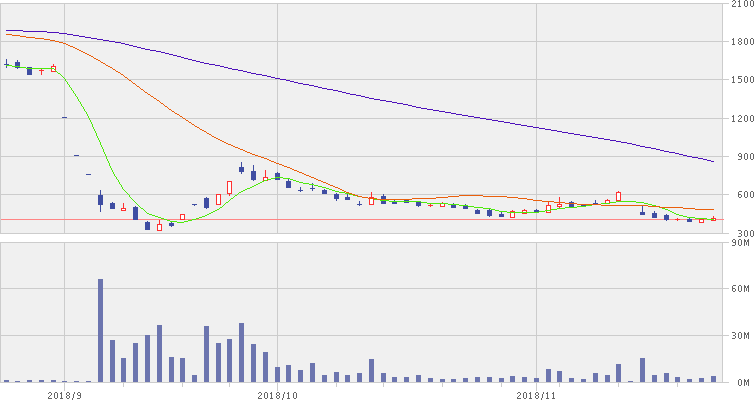Click the 1800 price axis label
Image resolution: width=755 pixels, height=400 pixels.
[x=740, y=42]
